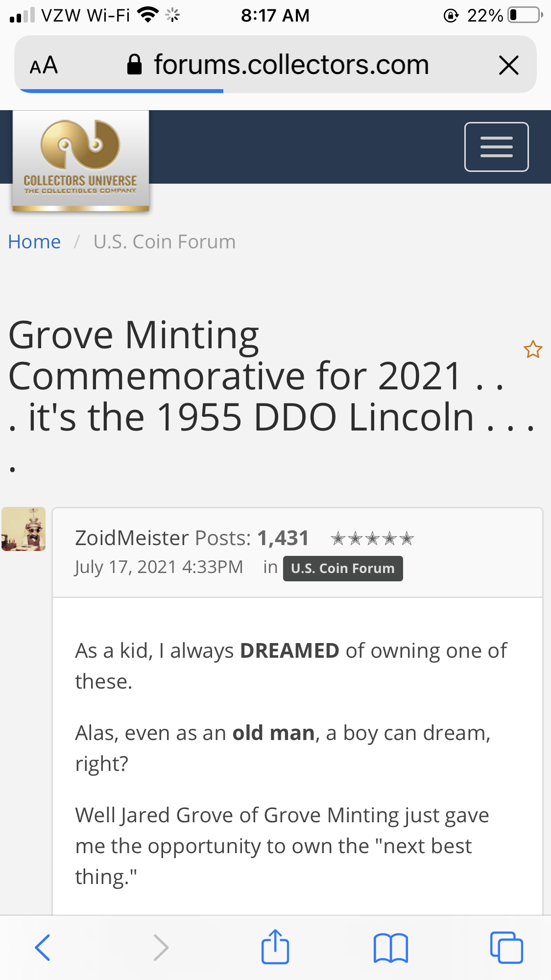Image resolution: width=551 pixels, height=980 pixels.
Task: Tap the Safari back arrow
Action: tap(43, 947)
